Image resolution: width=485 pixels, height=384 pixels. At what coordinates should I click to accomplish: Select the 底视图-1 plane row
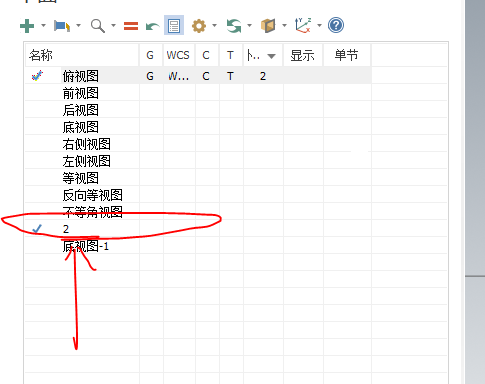tap(198, 246)
